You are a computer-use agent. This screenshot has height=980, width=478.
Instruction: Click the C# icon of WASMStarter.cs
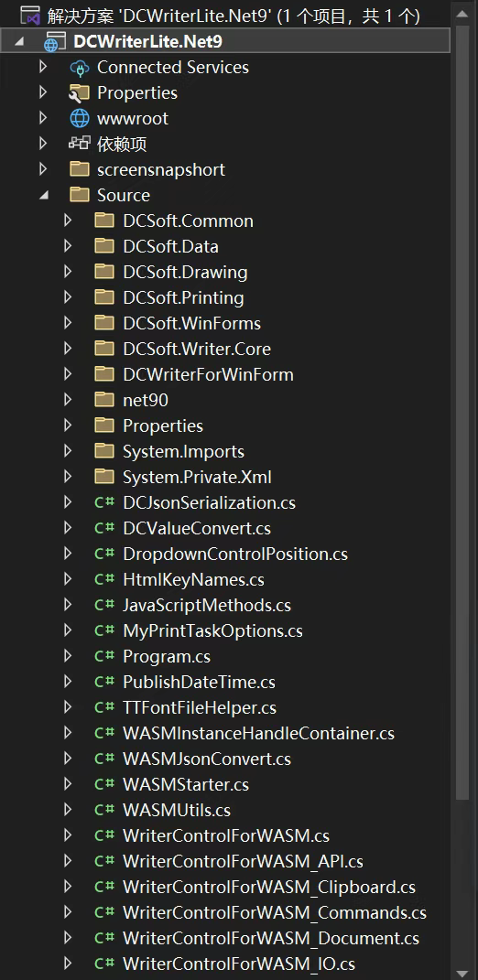(104, 784)
